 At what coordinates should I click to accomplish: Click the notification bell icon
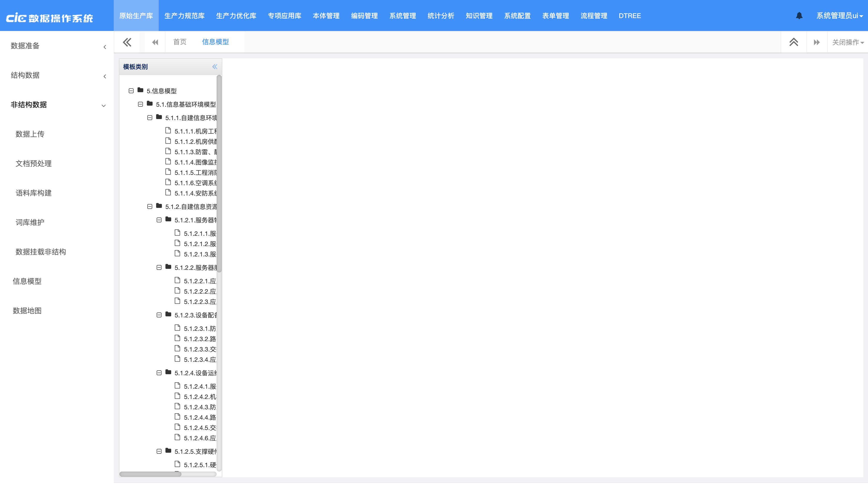click(799, 15)
